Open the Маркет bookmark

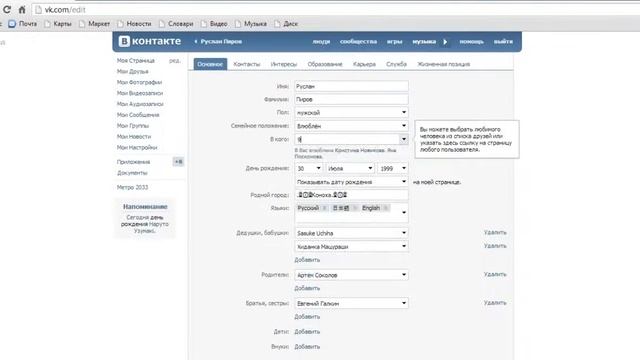coord(95,24)
